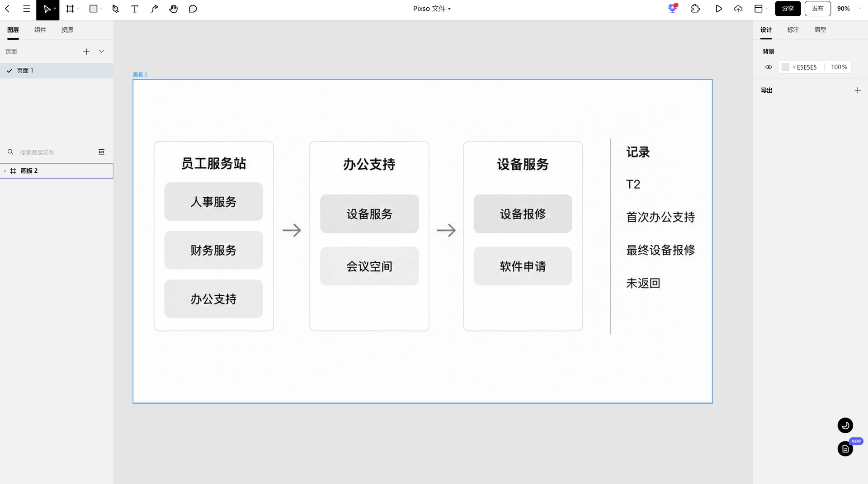The image size is (868, 484).
Task: Select the Move arrow tool
Action: point(47,9)
